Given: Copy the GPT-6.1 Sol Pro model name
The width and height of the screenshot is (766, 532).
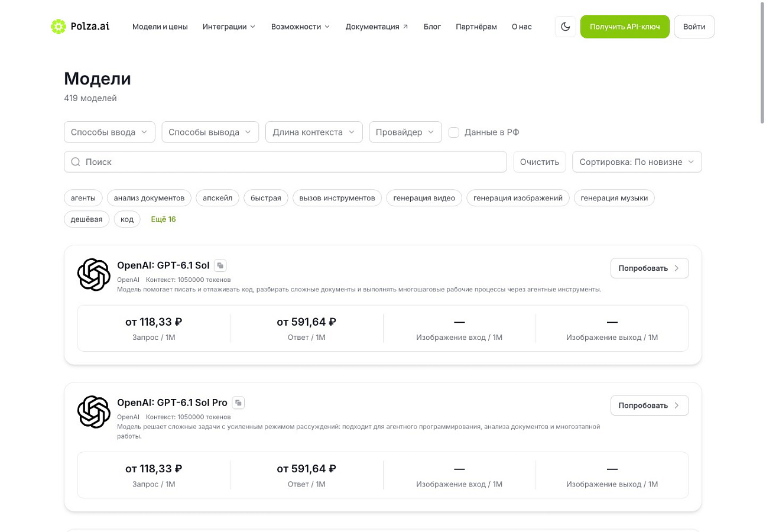Looking at the screenshot, I should click(238, 403).
